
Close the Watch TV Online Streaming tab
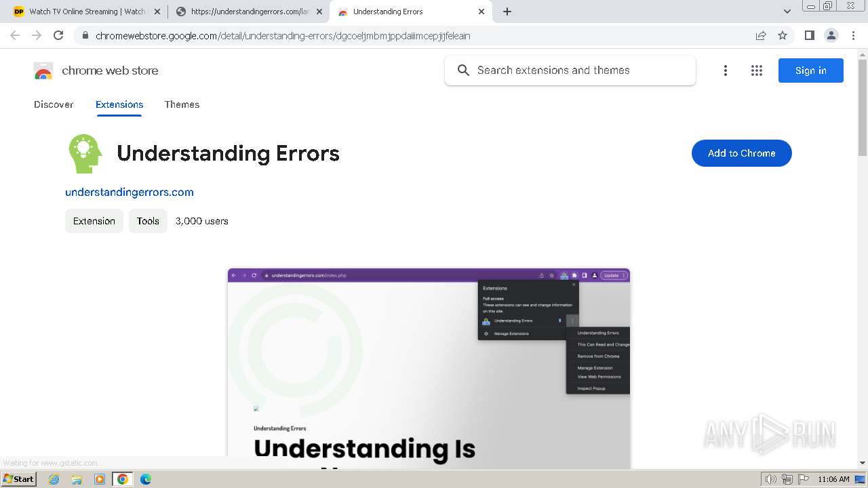coord(157,12)
